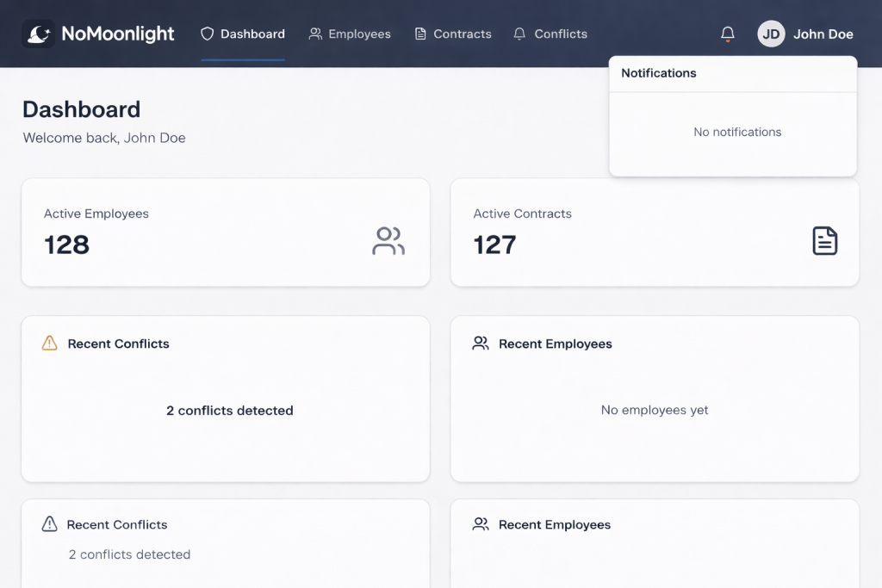Go to the Employees tab

point(350,34)
